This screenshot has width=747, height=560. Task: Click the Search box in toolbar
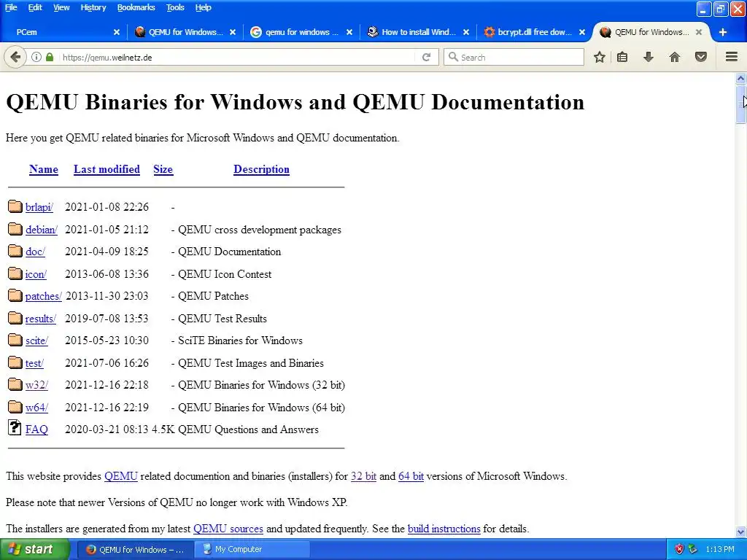tap(514, 57)
